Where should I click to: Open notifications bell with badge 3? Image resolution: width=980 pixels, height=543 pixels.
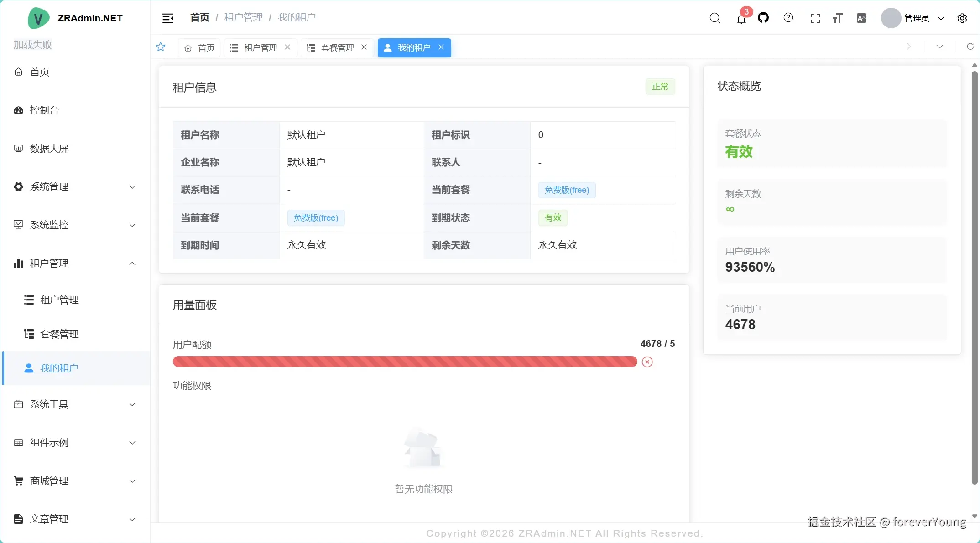click(x=741, y=18)
